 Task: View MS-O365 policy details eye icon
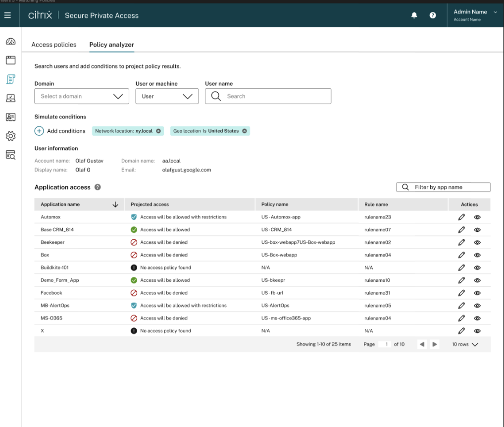[477, 318]
